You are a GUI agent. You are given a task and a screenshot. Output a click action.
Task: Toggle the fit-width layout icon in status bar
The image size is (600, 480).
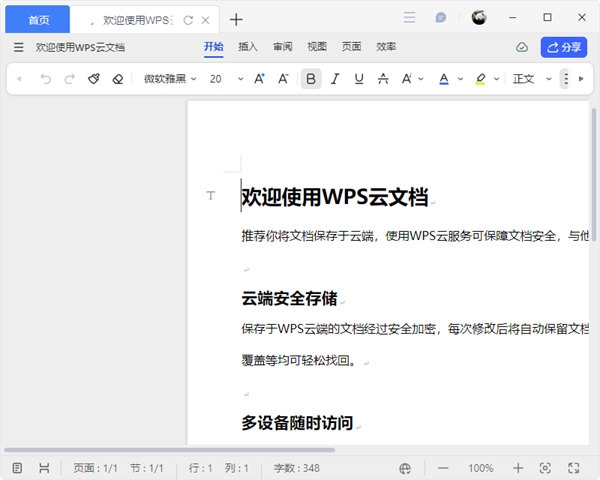(x=44, y=468)
